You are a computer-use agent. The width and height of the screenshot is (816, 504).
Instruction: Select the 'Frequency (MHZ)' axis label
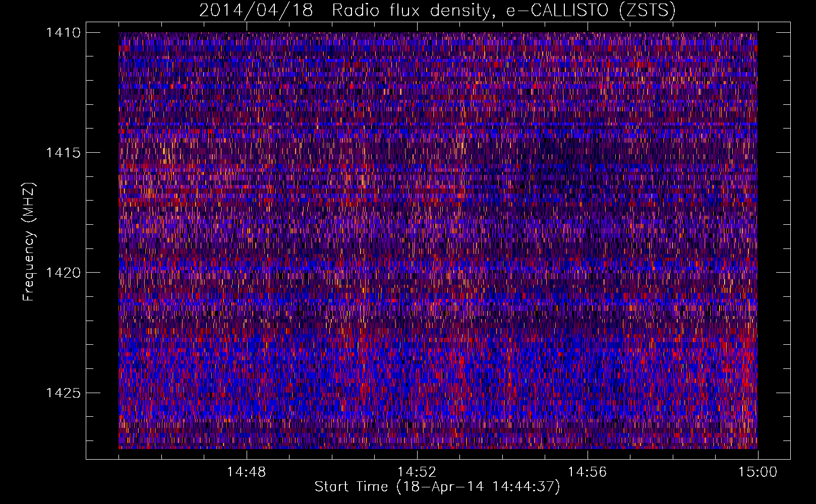pos(28,242)
